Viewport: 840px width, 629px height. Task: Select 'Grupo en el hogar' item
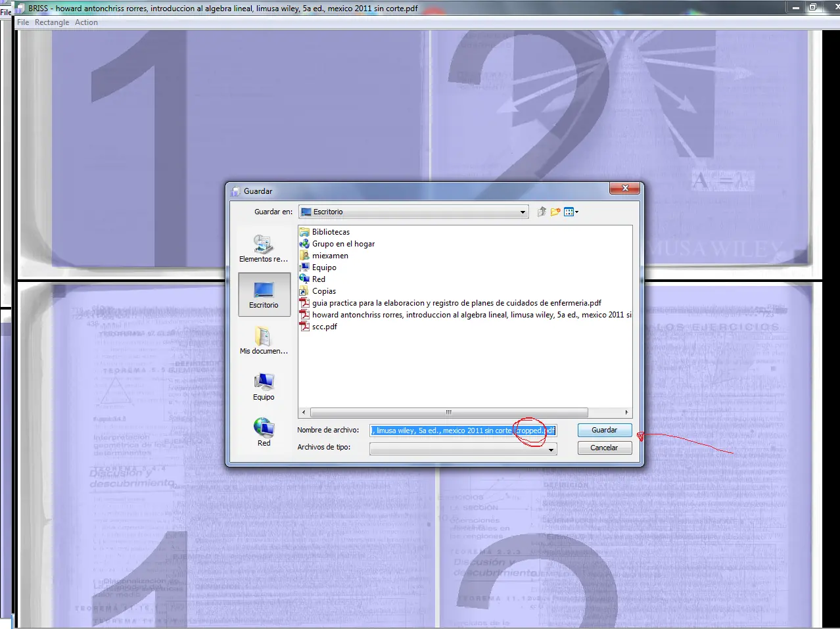pos(343,244)
